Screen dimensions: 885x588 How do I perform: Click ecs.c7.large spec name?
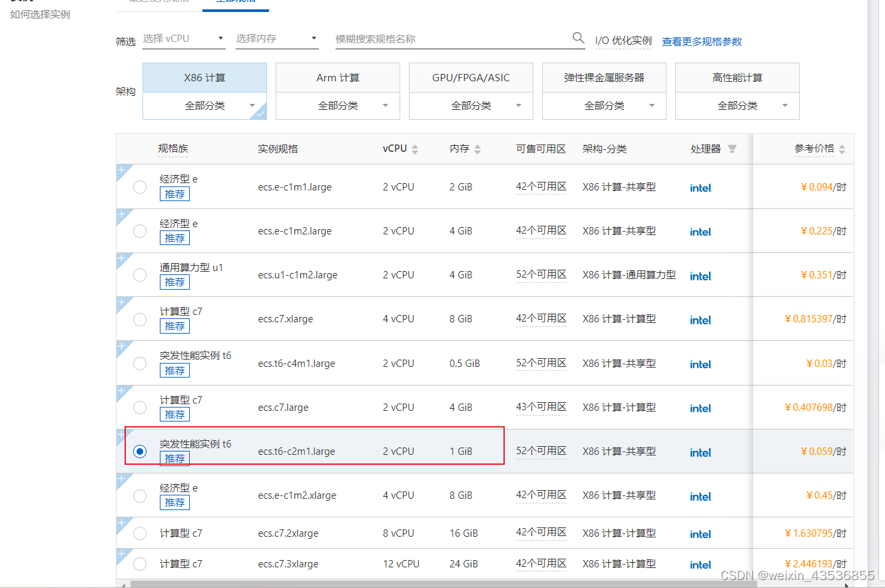[x=283, y=408]
